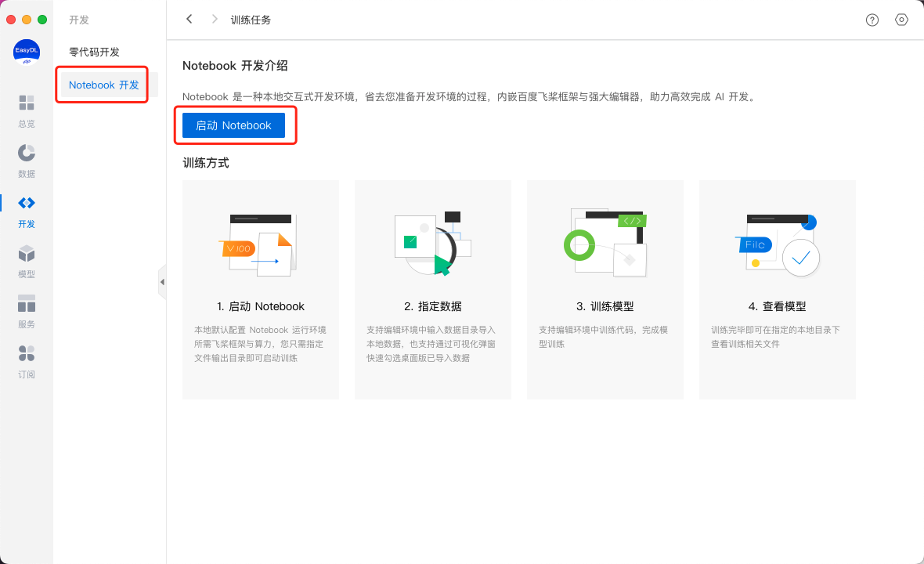
Task: Select the 开发 development icon in sidebar
Action: point(27,211)
